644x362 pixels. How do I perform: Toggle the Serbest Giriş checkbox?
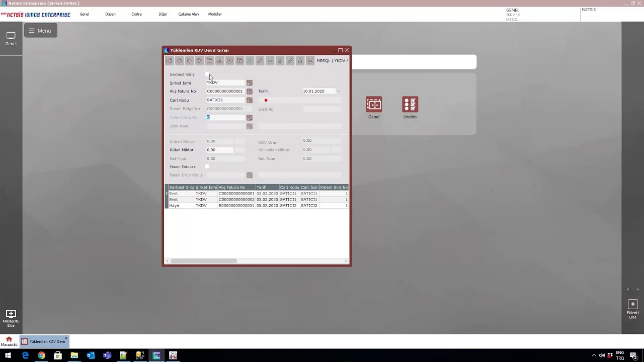point(207,74)
